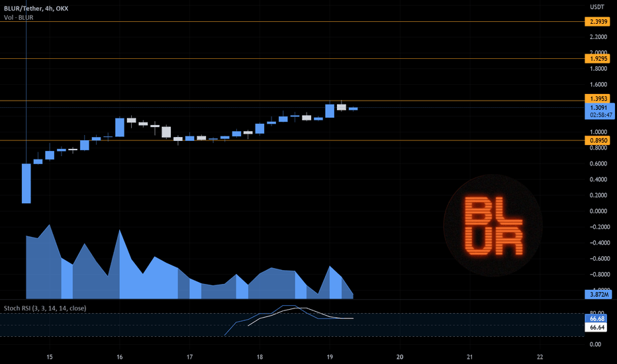Click the current price label 1.3091
The width and height of the screenshot is (617, 364).
pyautogui.click(x=598, y=107)
